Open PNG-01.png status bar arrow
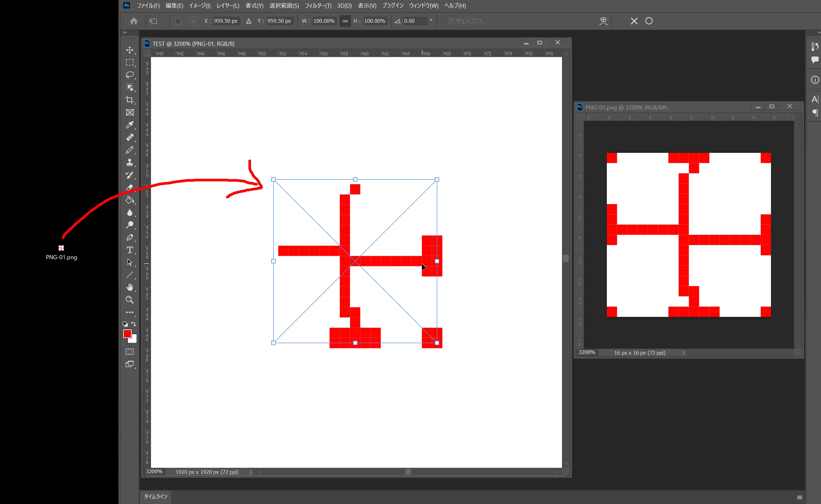Image resolution: width=821 pixels, height=504 pixels. pyautogui.click(x=683, y=353)
